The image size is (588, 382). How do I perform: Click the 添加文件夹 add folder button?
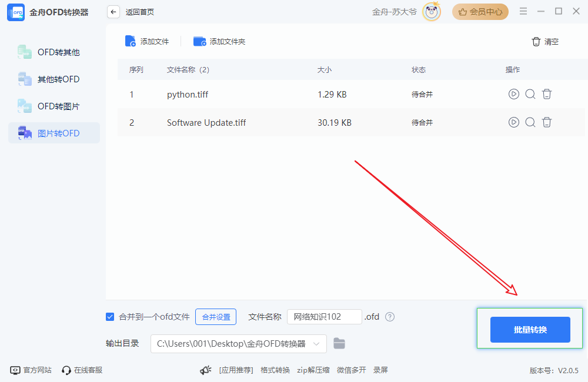point(219,41)
